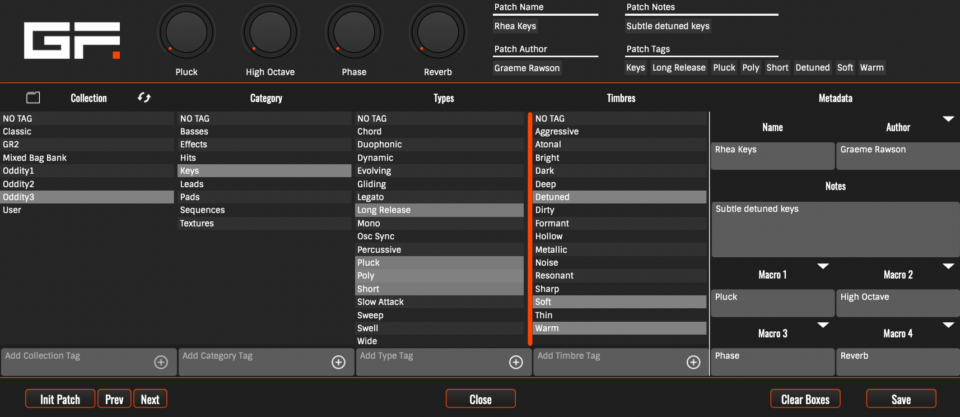Select the Sequences category
The image size is (960, 417).
264,210
